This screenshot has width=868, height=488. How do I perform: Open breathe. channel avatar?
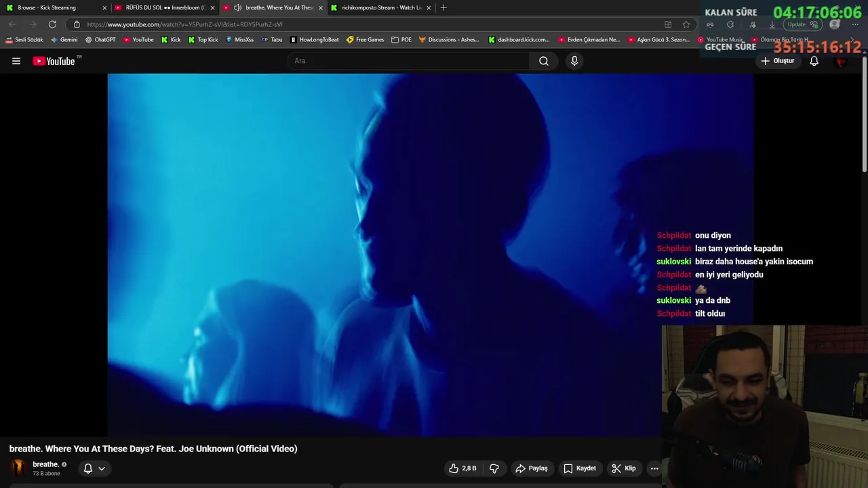(19, 468)
